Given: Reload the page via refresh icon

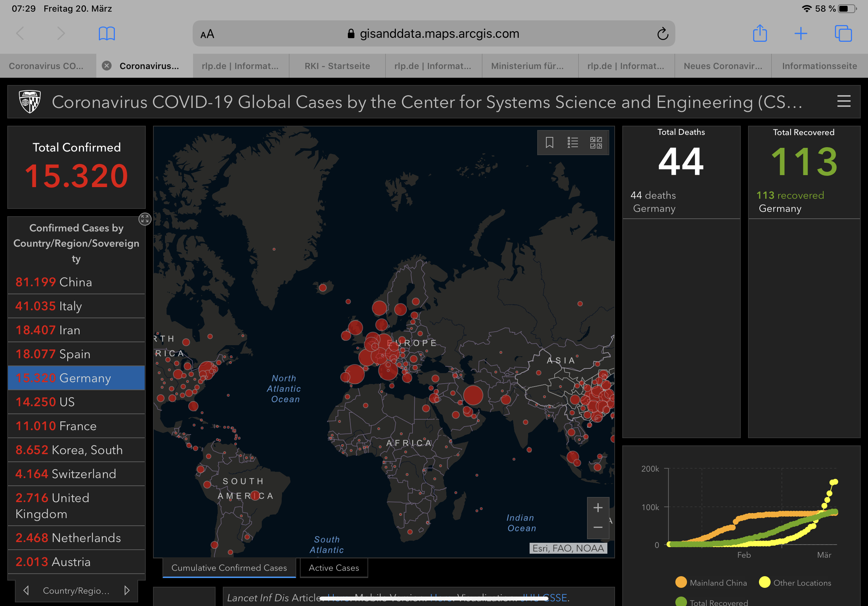Looking at the screenshot, I should tap(663, 34).
